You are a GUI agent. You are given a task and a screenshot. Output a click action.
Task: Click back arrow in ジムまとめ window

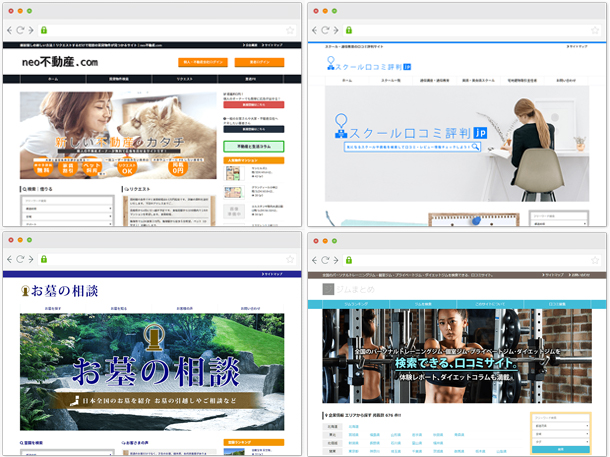[x=315, y=260]
